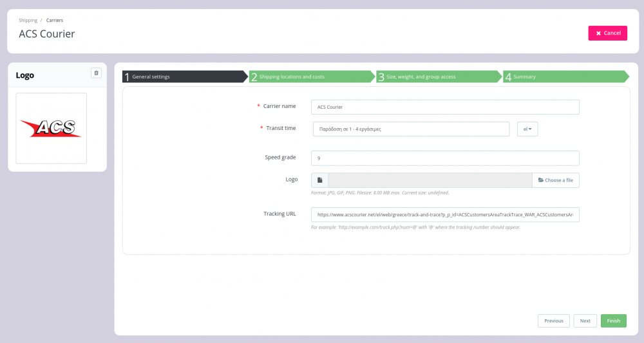Image resolution: width=644 pixels, height=343 pixels.
Task: Delete the logo with the trash icon
Action: click(x=96, y=73)
